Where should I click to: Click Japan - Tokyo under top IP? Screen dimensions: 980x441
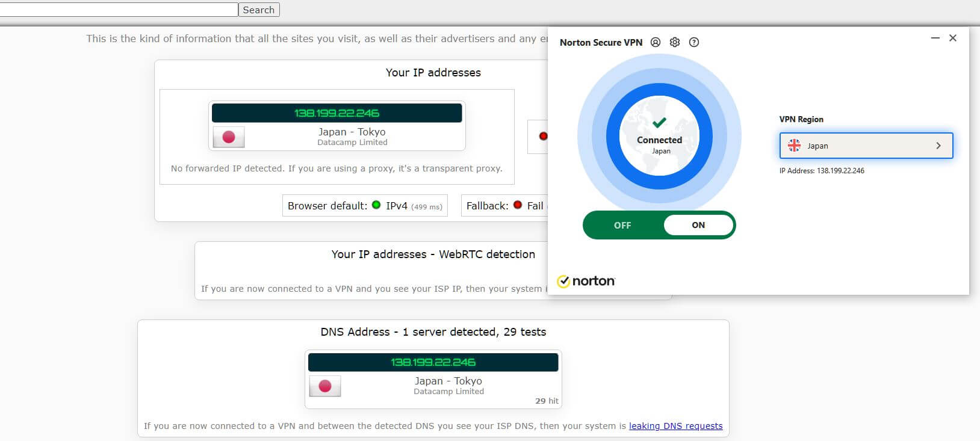[352, 132]
